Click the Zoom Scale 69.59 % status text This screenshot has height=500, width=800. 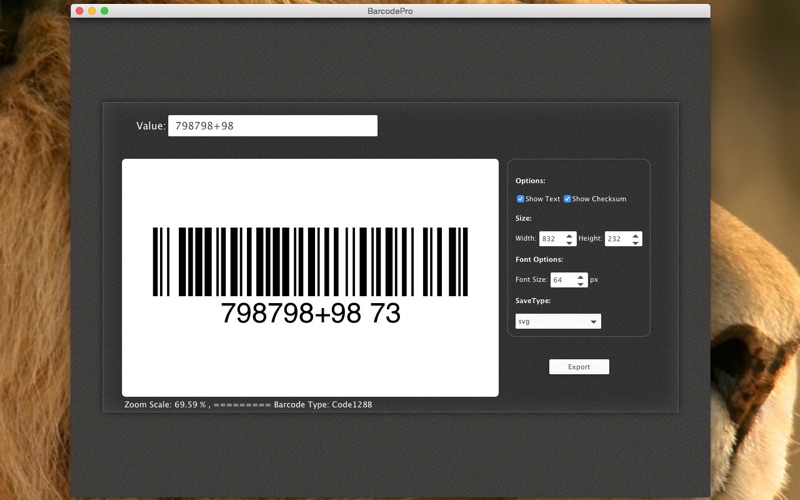click(165, 405)
